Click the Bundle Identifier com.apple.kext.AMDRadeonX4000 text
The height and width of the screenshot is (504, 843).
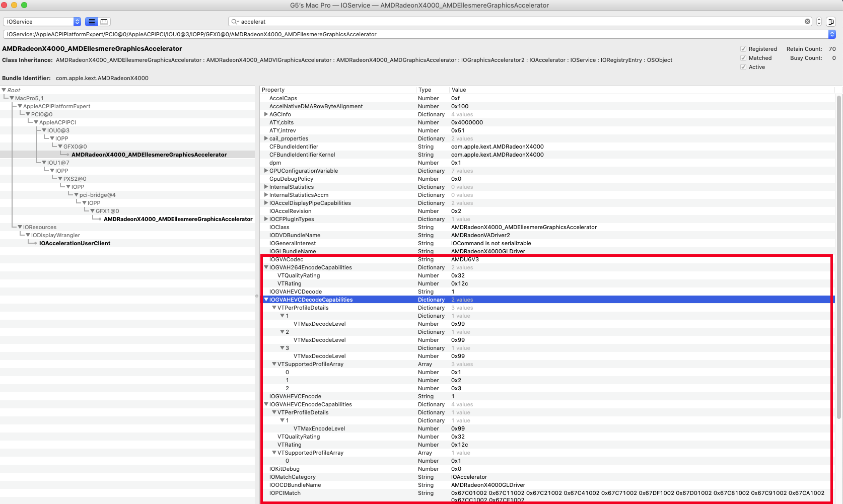tap(102, 78)
